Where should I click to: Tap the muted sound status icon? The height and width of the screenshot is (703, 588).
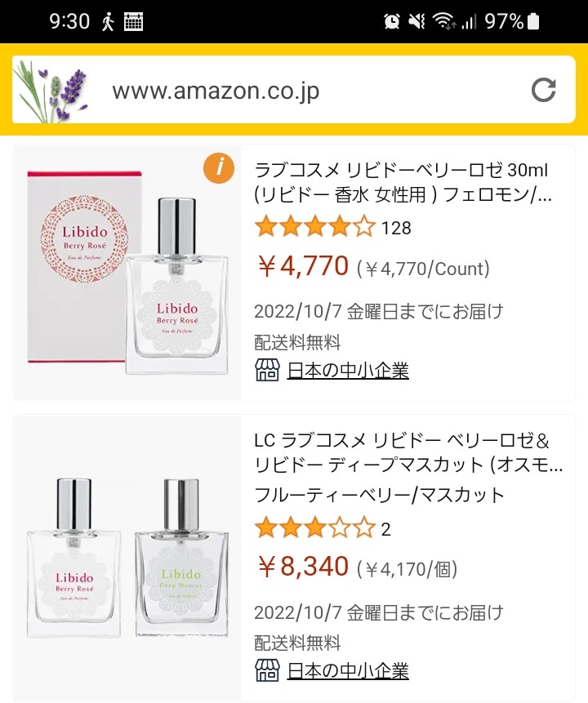click(x=416, y=21)
